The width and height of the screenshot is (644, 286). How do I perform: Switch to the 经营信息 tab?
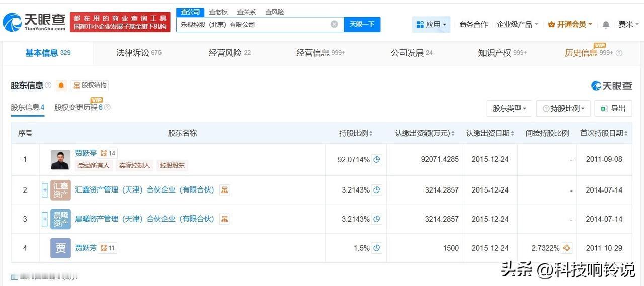click(x=321, y=53)
